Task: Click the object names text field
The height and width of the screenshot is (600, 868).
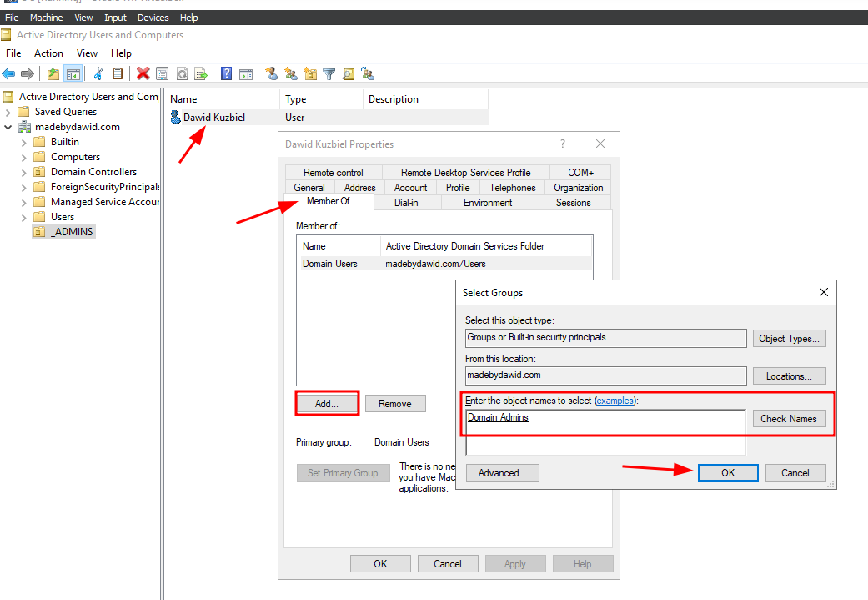Action: 605,431
